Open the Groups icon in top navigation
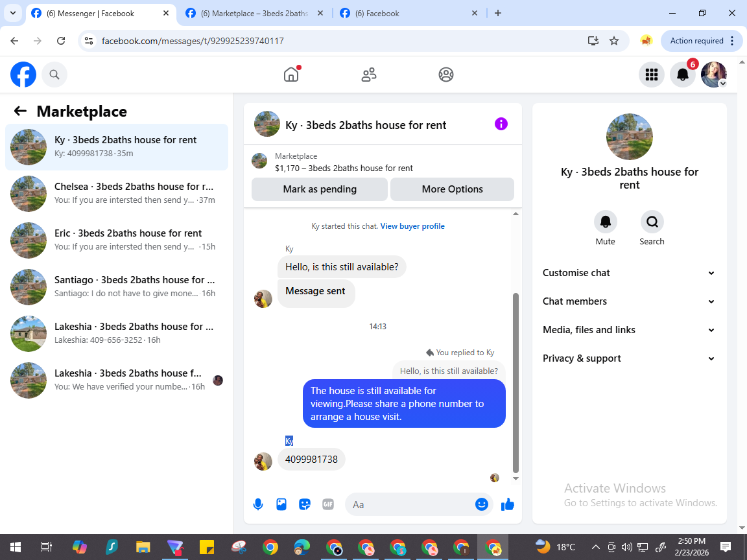This screenshot has height=560, width=747. tap(446, 75)
